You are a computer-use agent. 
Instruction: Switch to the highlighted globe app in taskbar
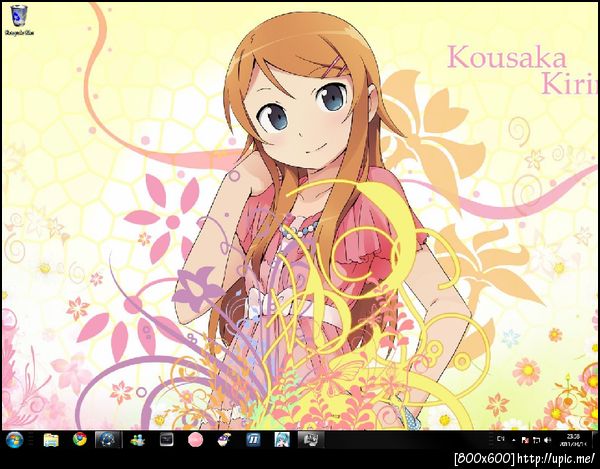[x=109, y=440]
